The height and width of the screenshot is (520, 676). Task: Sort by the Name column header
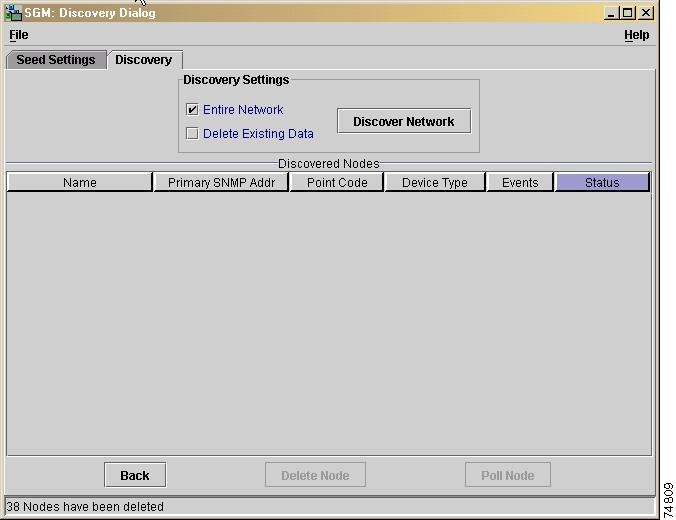(x=80, y=182)
